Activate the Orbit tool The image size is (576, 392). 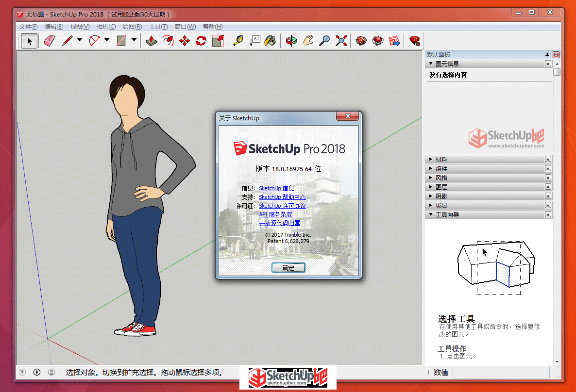pyautogui.click(x=291, y=41)
